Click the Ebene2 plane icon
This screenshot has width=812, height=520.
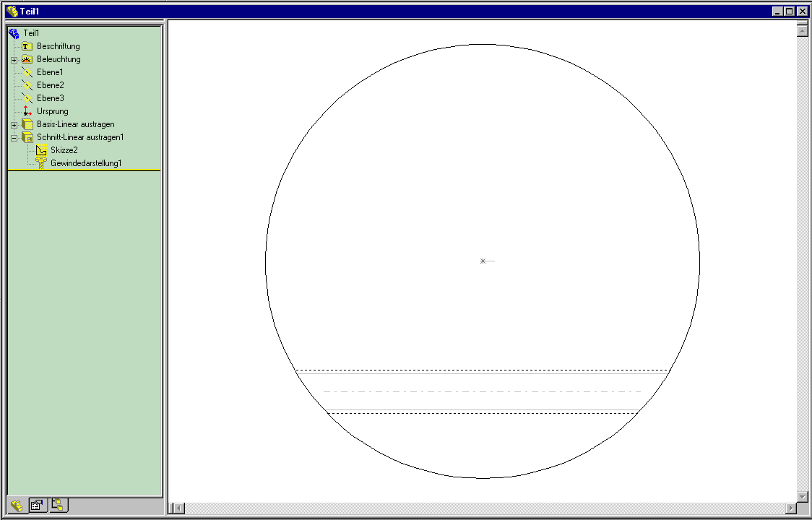click(27, 85)
